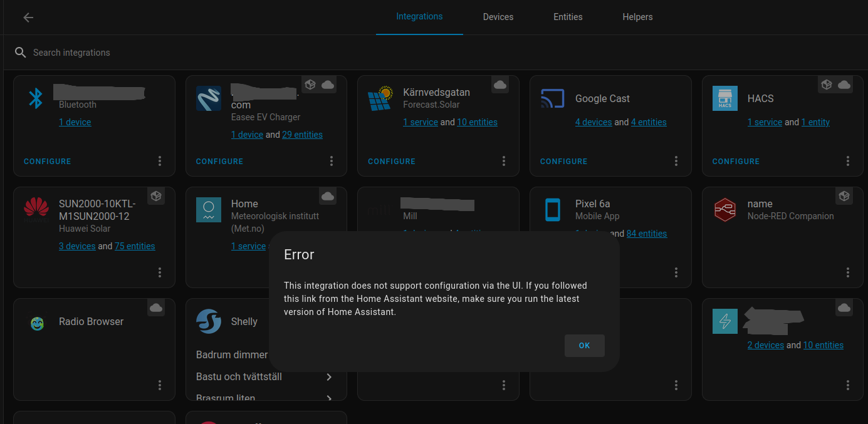Click the Google Cast logo
Image resolution: width=868 pixels, height=424 pixels.
coord(553,98)
